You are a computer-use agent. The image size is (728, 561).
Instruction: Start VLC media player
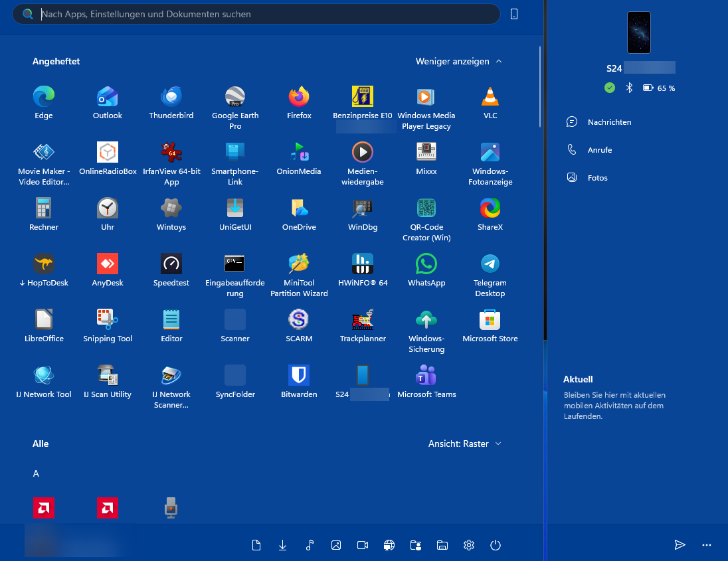click(490, 103)
